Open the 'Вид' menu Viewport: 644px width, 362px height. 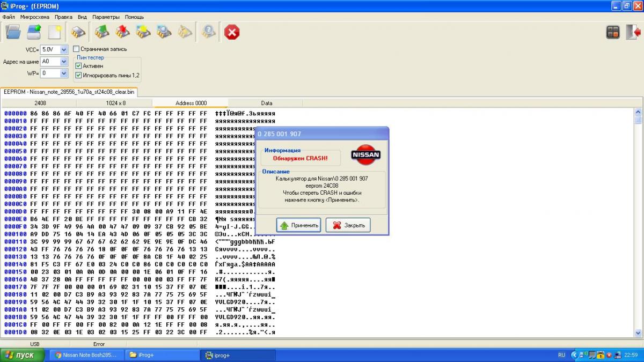tap(82, 17)
